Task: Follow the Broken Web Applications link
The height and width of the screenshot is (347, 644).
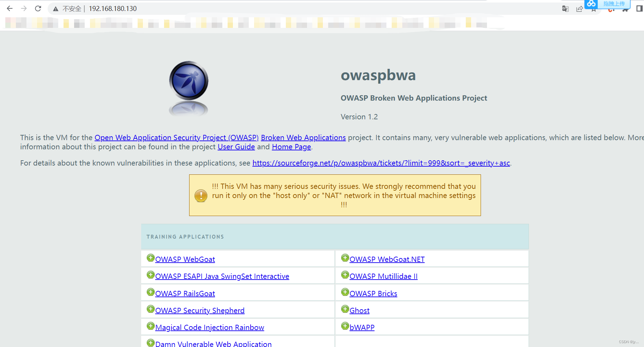Action: tap(303, 138)
